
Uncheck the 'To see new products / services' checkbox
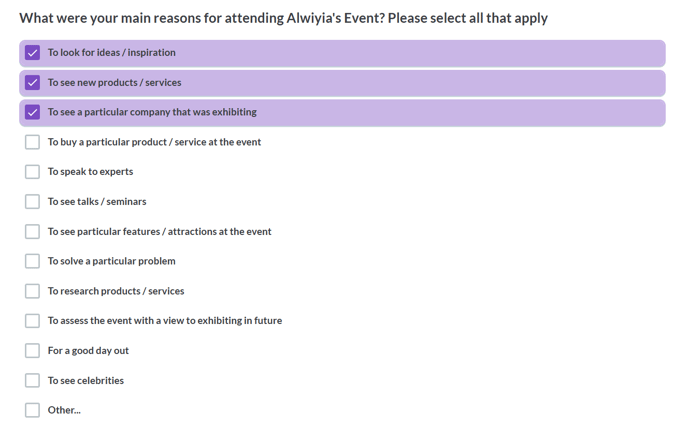coord(33,83)
